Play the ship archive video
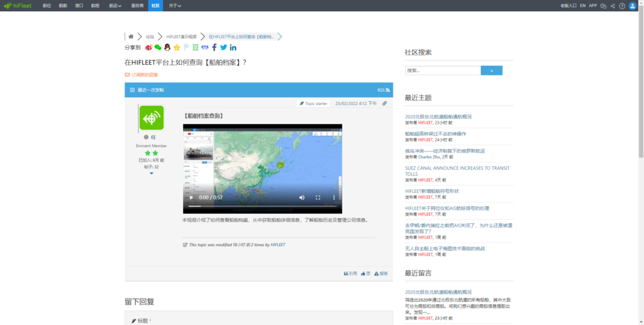The image size is (644, 325). 191,197
